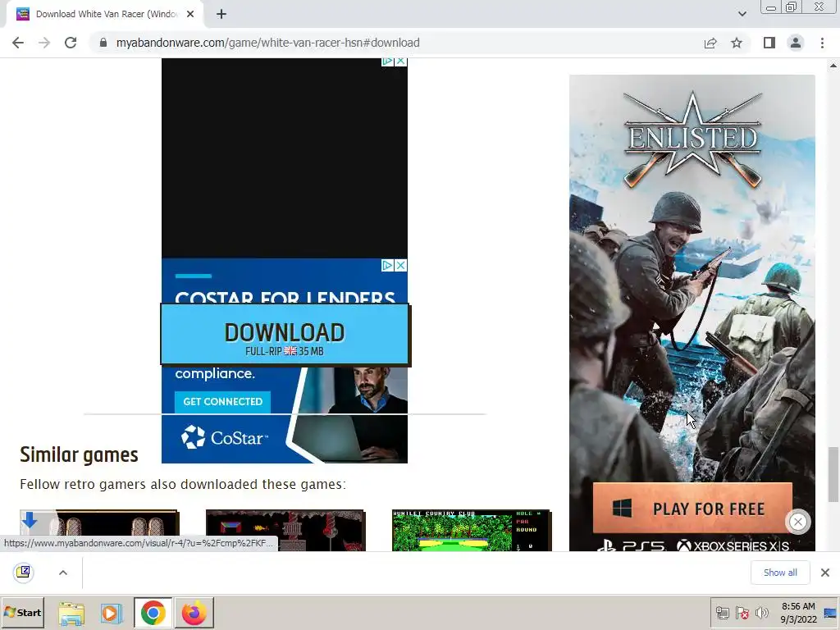This screenshot has width=840, height=630.
Task: Open AdChoices on the black ad
Action: [x=387, y=61]
